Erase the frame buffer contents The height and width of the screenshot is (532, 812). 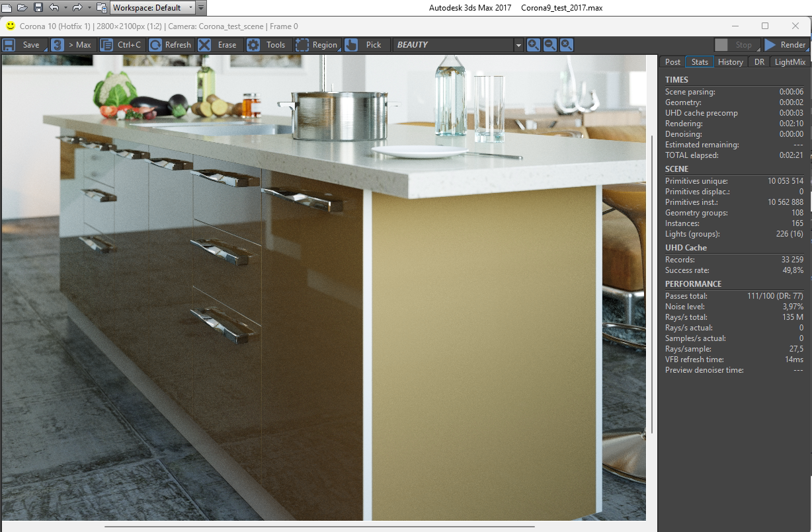point(219,45)
